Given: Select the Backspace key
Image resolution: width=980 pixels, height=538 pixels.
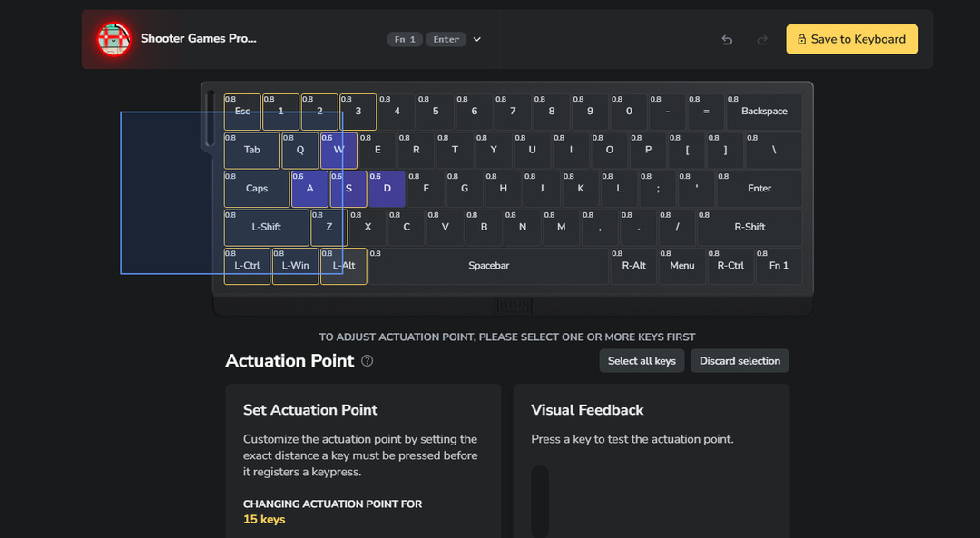Looking at the screenshot, I should (x=764, y=112).
